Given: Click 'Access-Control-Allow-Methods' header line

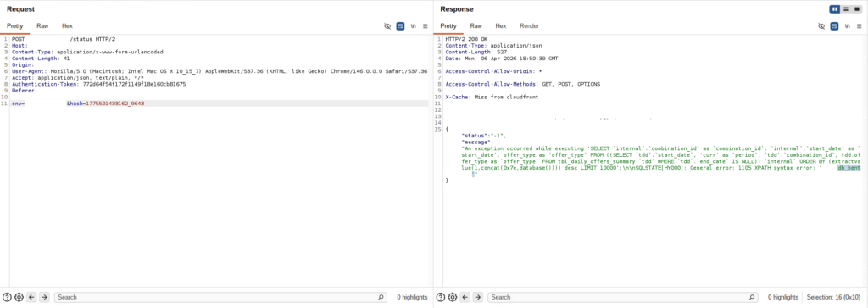Looking at the screenshot, I should pos(523,84).
